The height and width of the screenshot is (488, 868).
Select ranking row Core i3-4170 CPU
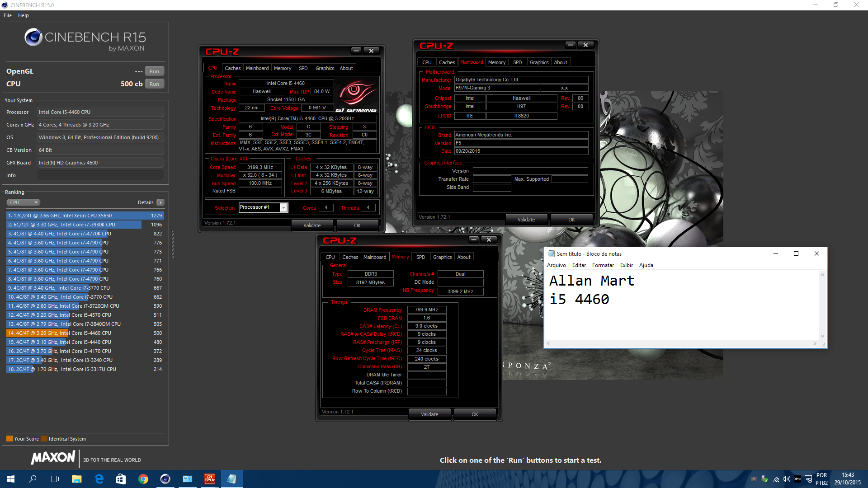click(85, 351)
